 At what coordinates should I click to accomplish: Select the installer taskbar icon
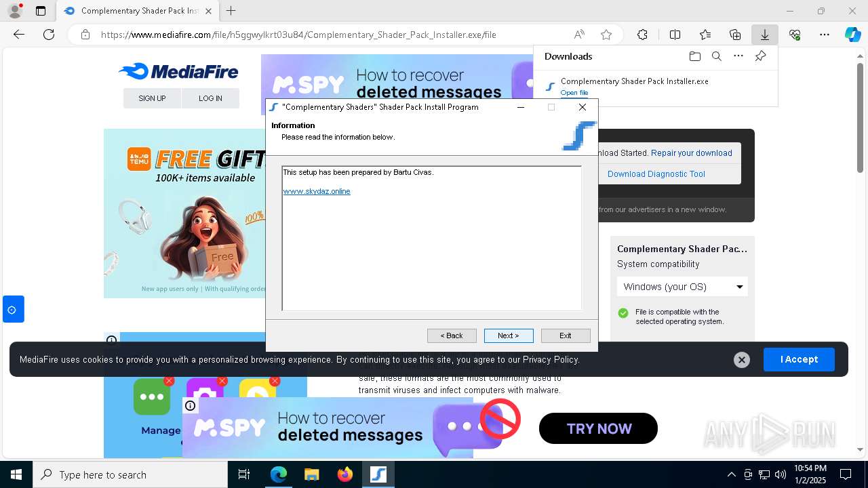tap(378, 474)
